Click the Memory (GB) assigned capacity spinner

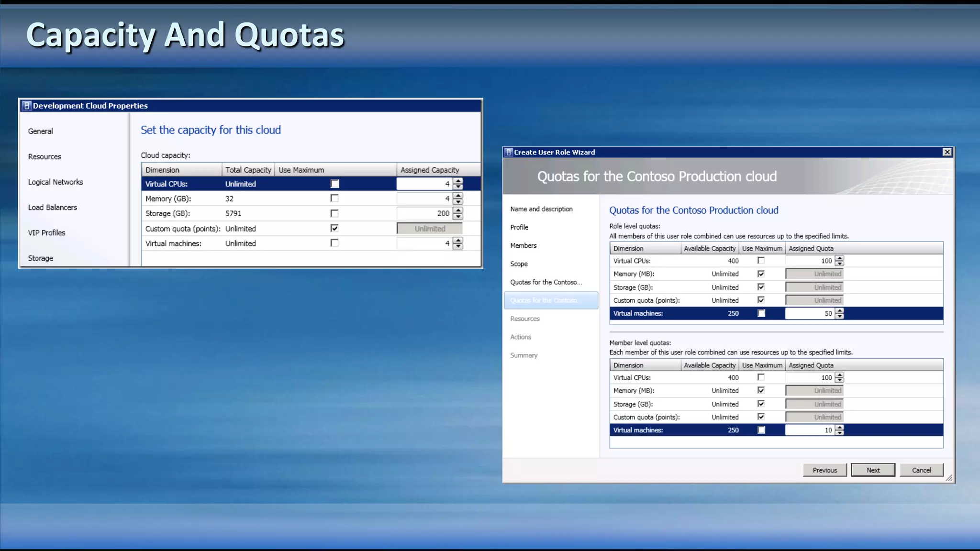[458, 198]
